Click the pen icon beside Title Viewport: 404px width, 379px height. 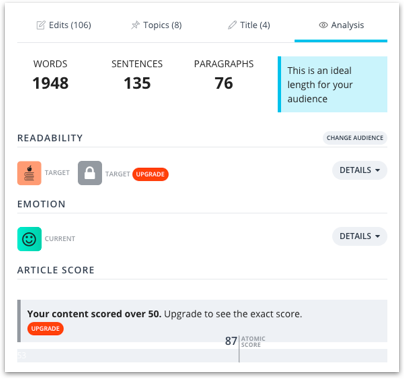point(232,25)
